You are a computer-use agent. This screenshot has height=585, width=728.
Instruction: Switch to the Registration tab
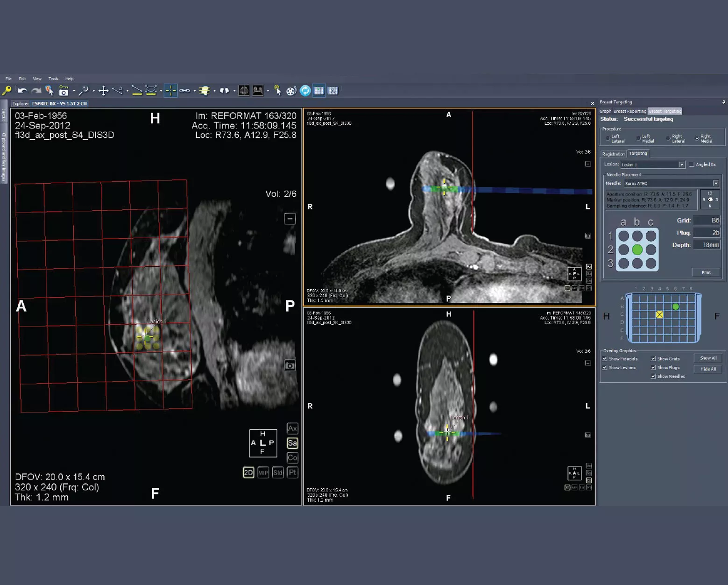coord(614,154)
